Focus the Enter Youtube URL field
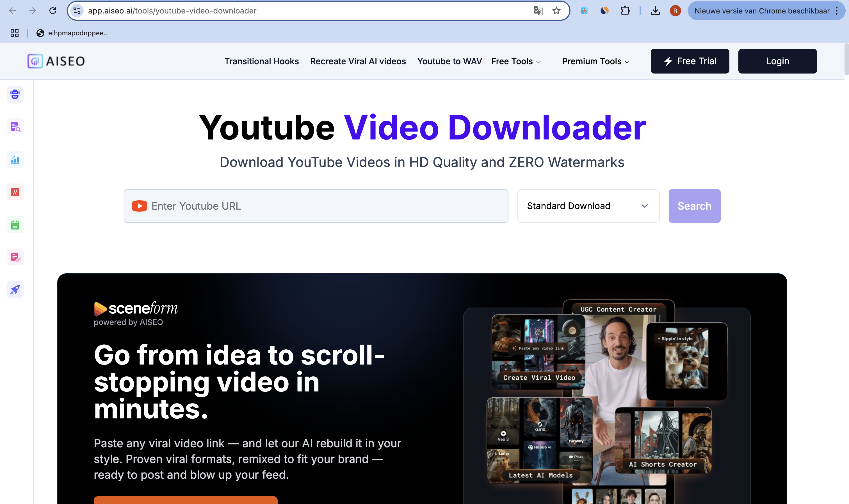 [316, 206]
